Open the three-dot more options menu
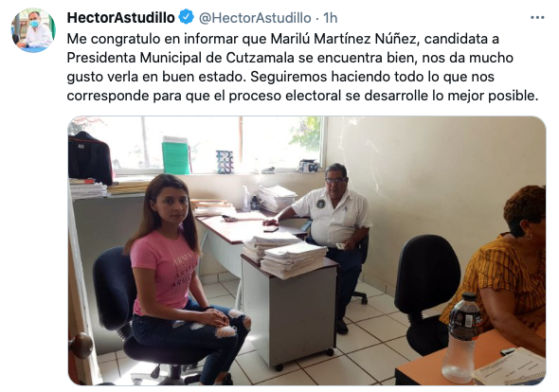This screenshot has height=392, width=559. (537, 17)
